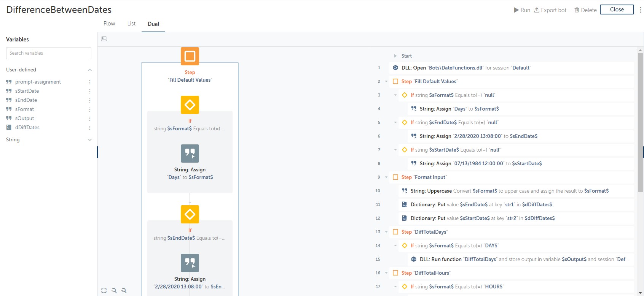Click the Search variables field
This screenshot has width=644, height=296.
coord(49,53)
